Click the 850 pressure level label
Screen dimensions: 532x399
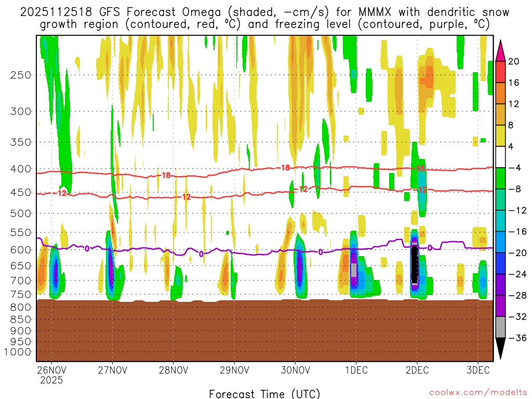[x=21, y=320]
